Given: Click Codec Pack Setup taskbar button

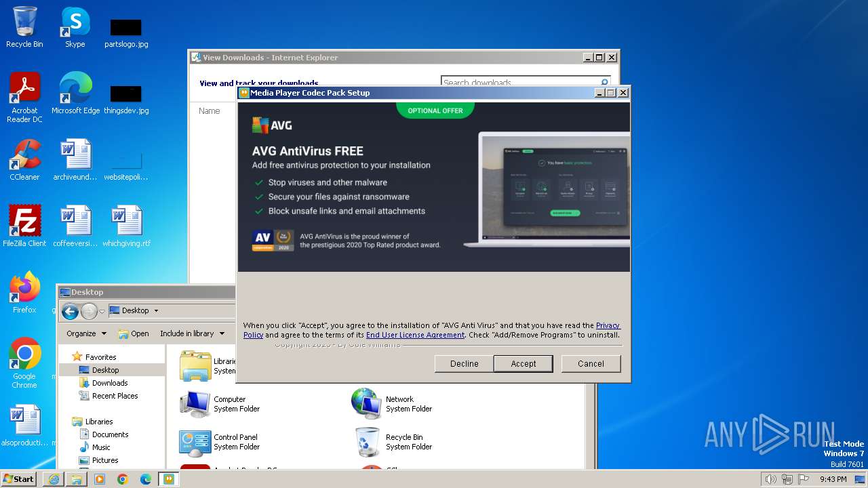Looking at the screenshot, I should (169, 479).
